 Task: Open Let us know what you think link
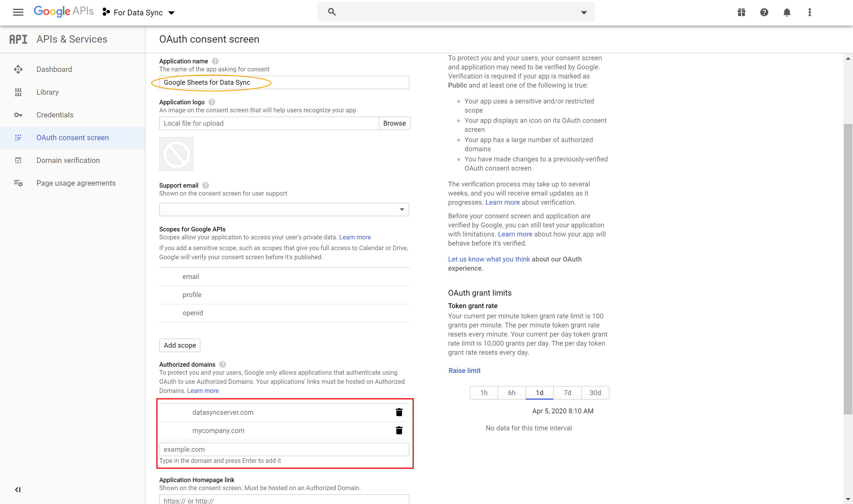[489, 259]
